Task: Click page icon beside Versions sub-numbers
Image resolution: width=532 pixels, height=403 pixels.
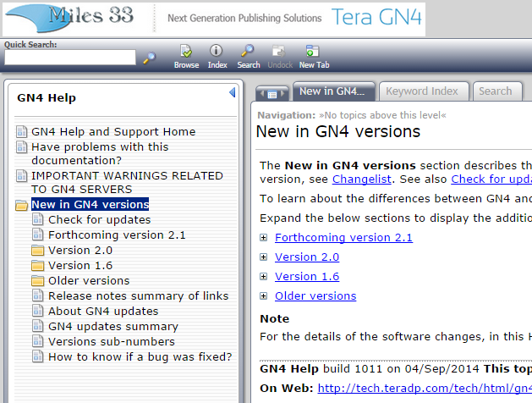Action: tap(38, 341)
